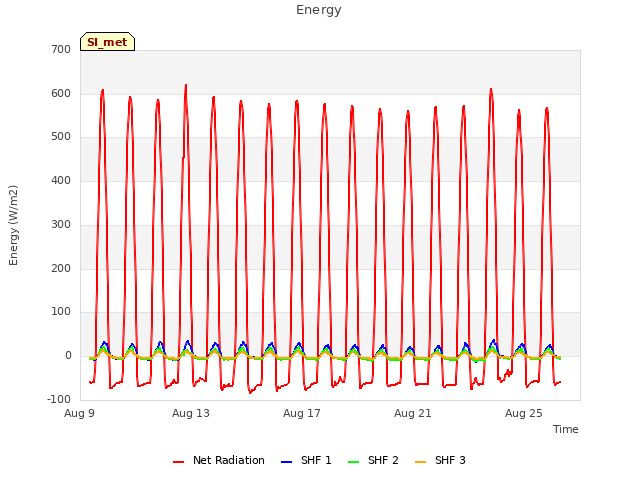
Task: Click the 0 y-axis tick label
Action: (68, 356)
